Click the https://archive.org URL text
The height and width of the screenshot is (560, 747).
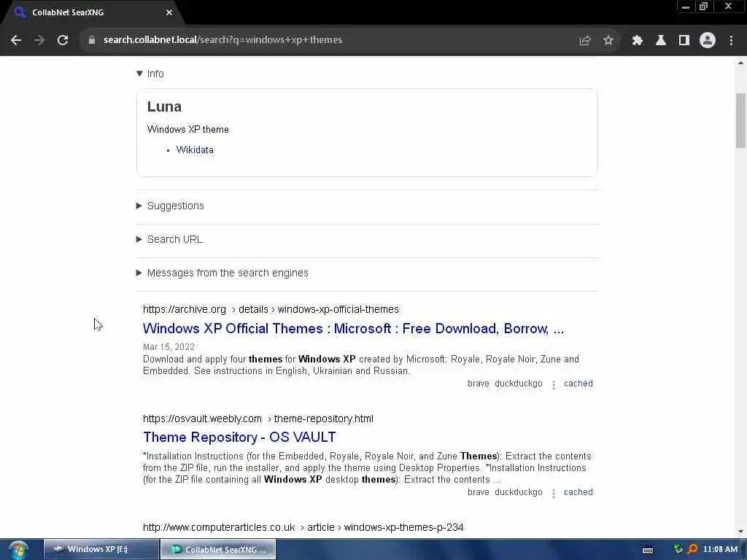[x=185, y=309]
